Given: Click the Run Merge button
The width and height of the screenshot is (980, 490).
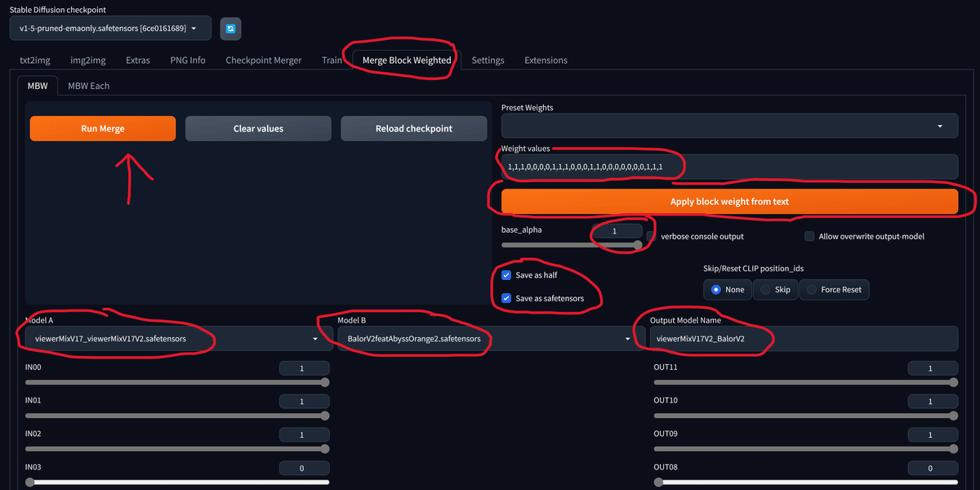Looking at the screenshot, I should click(x=103, y=128).
